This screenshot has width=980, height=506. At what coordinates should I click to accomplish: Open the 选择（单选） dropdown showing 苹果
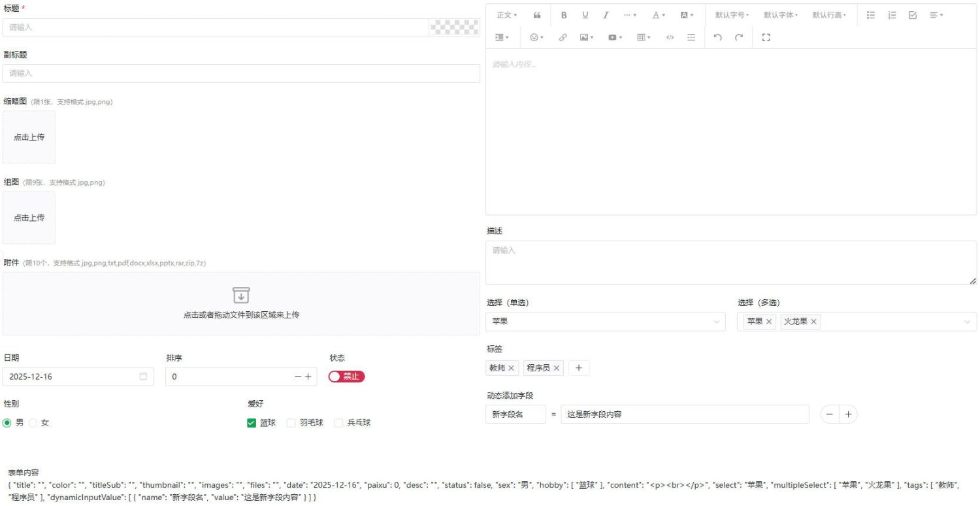(x=605, y=322)
